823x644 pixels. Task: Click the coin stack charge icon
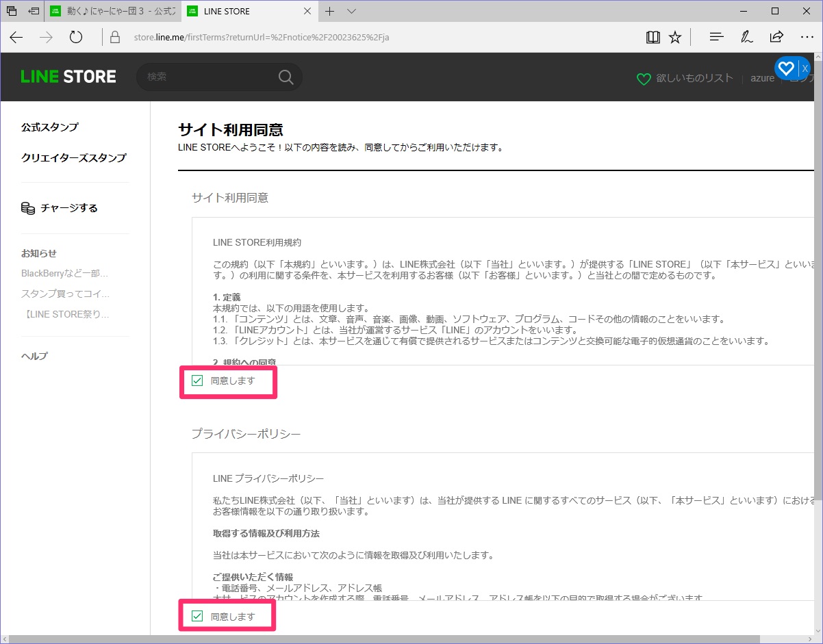[x=28, y=208]
